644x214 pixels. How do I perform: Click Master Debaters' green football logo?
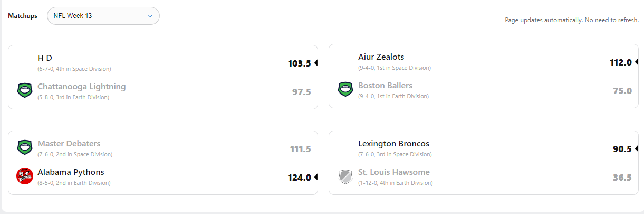25,147
